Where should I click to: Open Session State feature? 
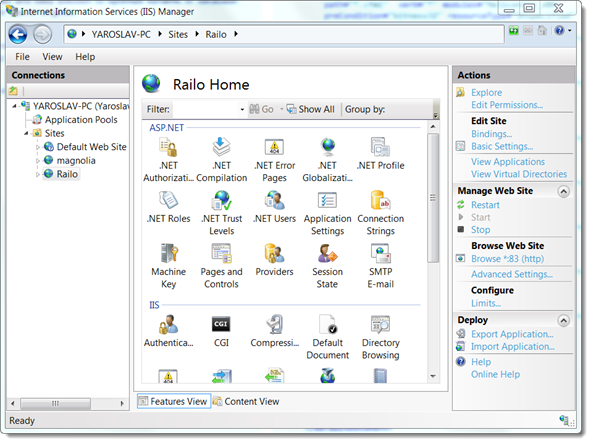coord(328,266)
